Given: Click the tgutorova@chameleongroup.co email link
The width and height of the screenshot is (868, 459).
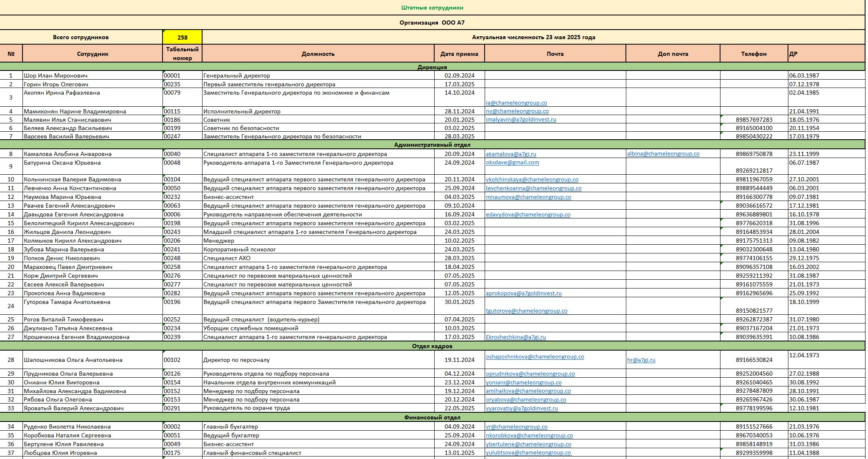Looking at the screenshot, I should (x=526, y=311).
